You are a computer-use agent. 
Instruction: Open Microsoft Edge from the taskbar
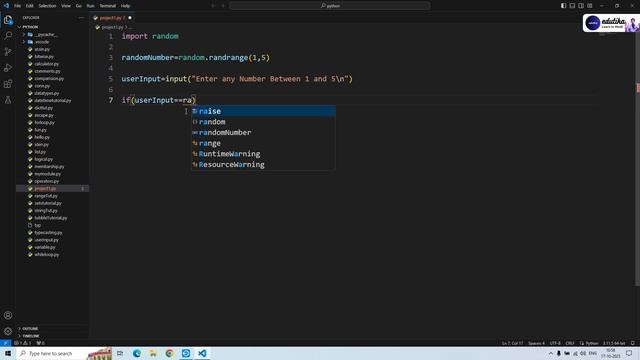coord(137,353)
